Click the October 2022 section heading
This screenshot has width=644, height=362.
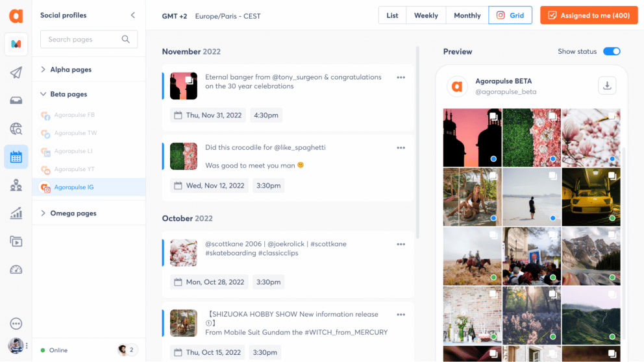(187, 219)
